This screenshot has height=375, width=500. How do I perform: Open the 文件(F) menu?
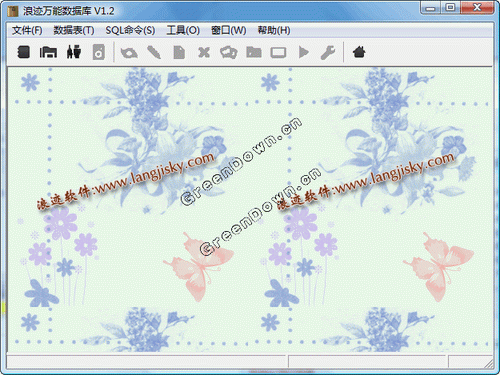pyautogui.click(x=27, y=30)
